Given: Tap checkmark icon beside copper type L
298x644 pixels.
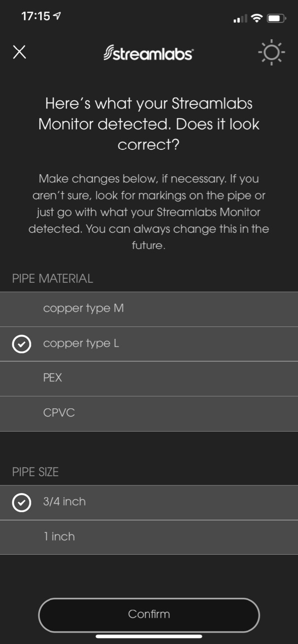Looking at the screenshot, I should (21, 344).
